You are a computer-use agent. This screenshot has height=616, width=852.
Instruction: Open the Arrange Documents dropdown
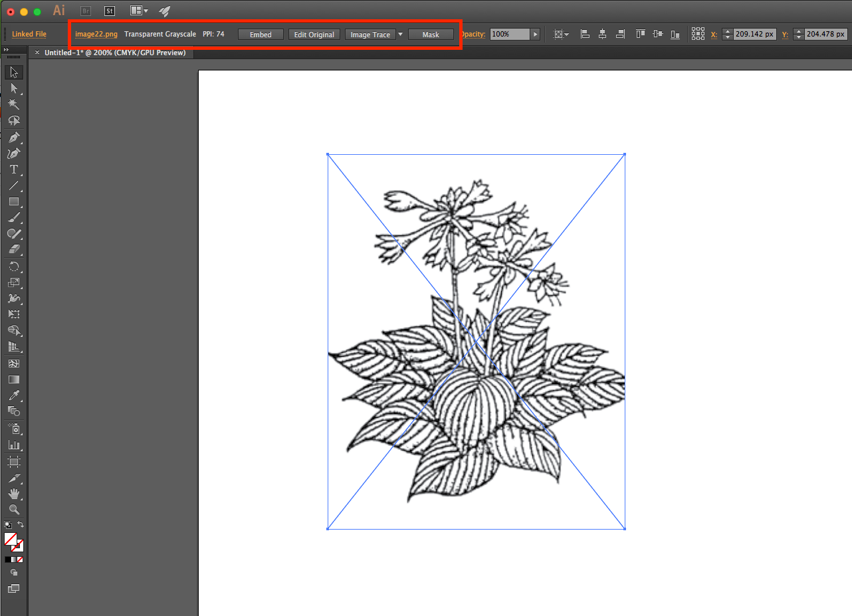pyautogui.click(x=139, y=11)
